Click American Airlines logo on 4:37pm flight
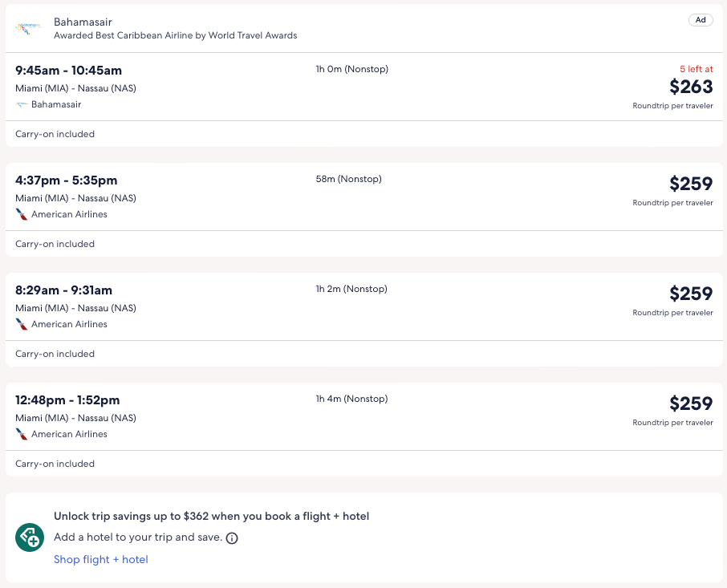 [x=22, y=214]
